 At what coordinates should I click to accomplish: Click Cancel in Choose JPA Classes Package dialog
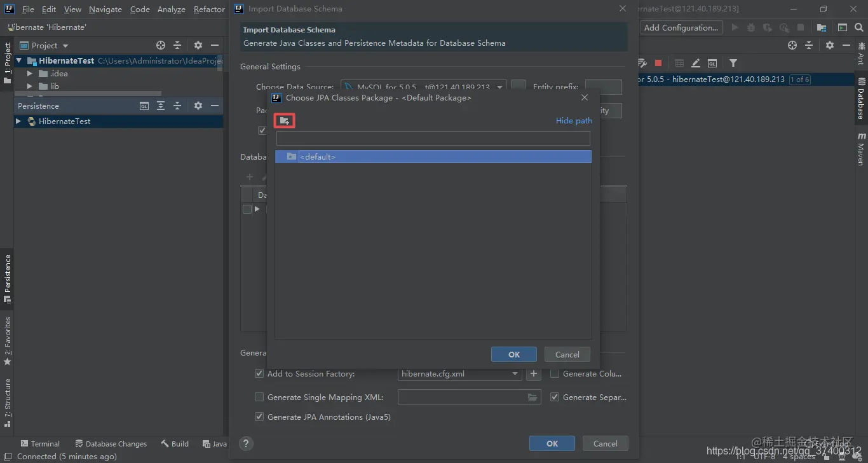pyautogui.click(x=567, y=355)
